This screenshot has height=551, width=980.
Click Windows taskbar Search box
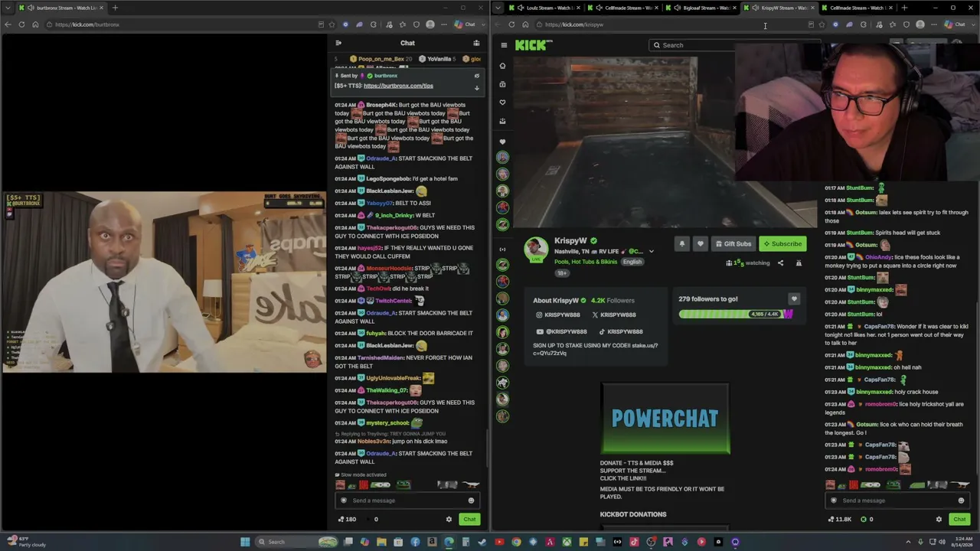tap(298, 542)
